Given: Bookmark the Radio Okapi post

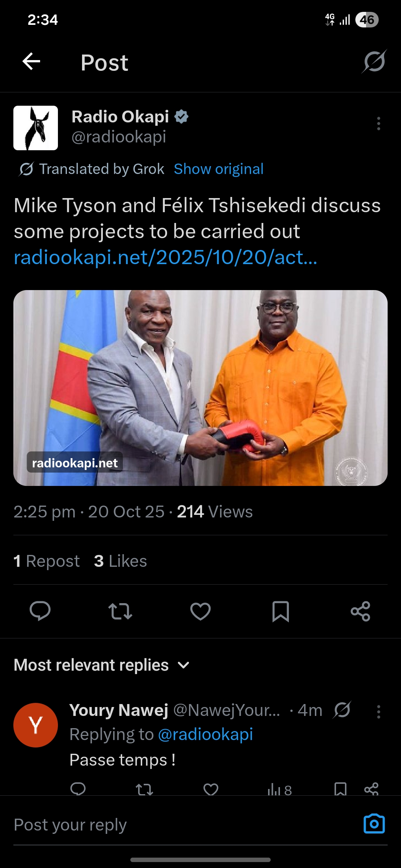Looking at the screenshot, I should click(x=281, y=611).
